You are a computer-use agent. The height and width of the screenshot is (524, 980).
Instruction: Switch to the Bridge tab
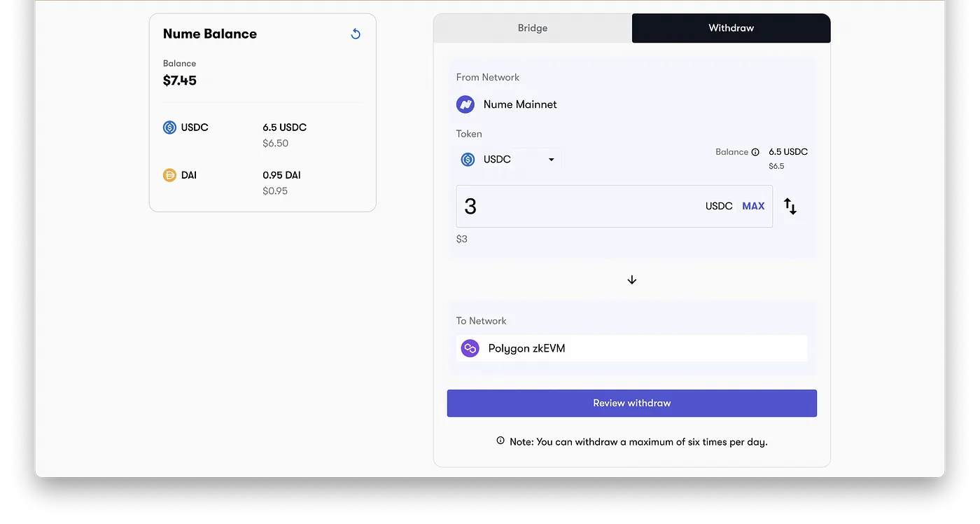(533, 28)
